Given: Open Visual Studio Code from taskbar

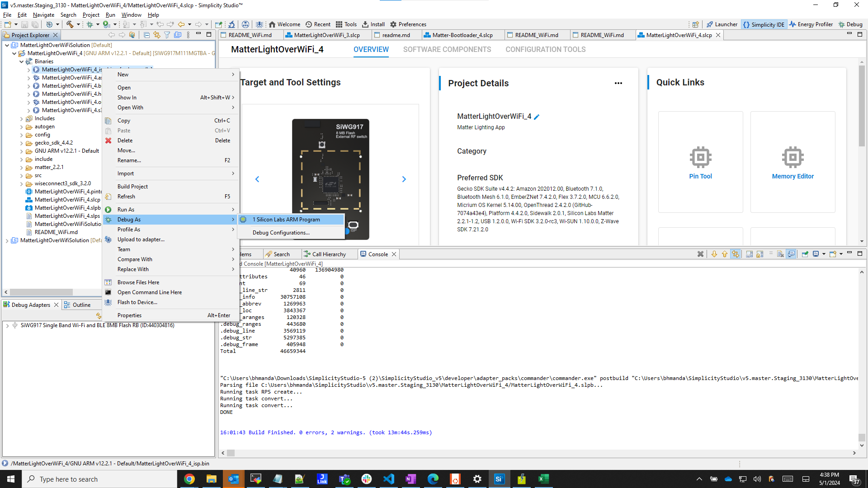Looking at the screenshot, I should 389,479.
